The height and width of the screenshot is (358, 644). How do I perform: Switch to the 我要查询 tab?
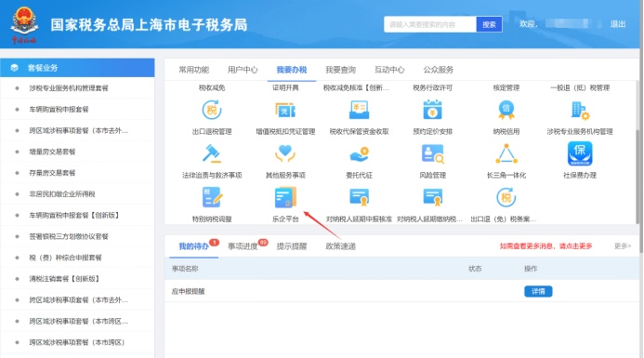340,70
